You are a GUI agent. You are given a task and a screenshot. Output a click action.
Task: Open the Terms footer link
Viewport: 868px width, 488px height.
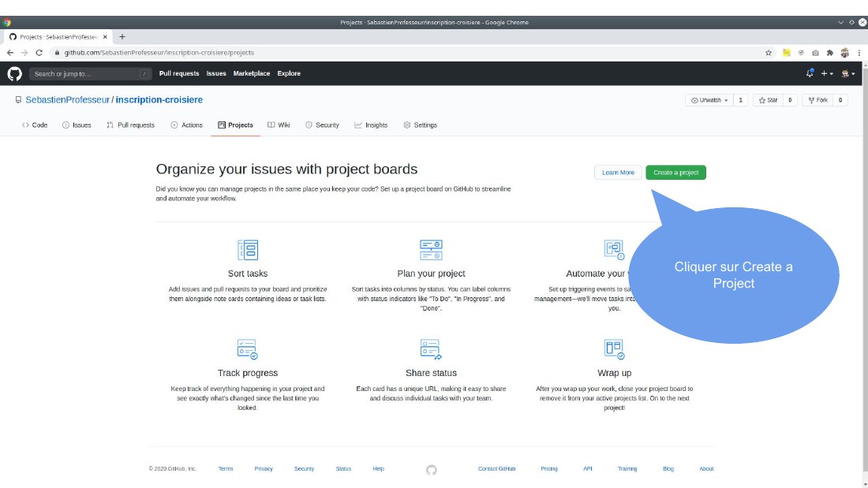pos(226,468)
